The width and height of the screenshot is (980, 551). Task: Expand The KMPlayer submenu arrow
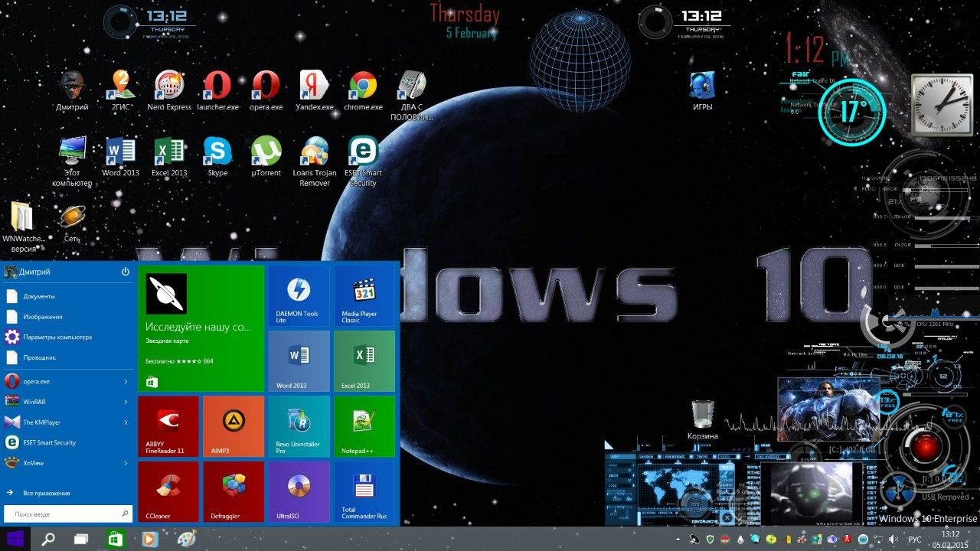(x=126, y=422)
